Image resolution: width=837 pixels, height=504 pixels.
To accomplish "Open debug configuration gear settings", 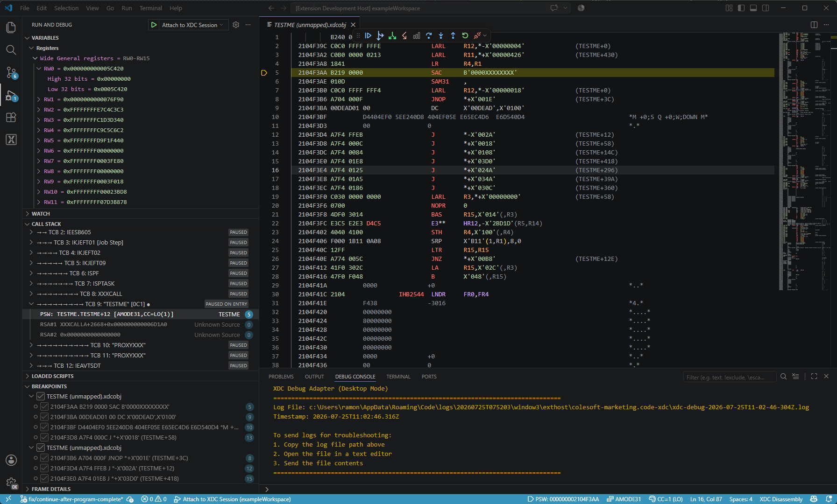I will (x=236, y=25).
